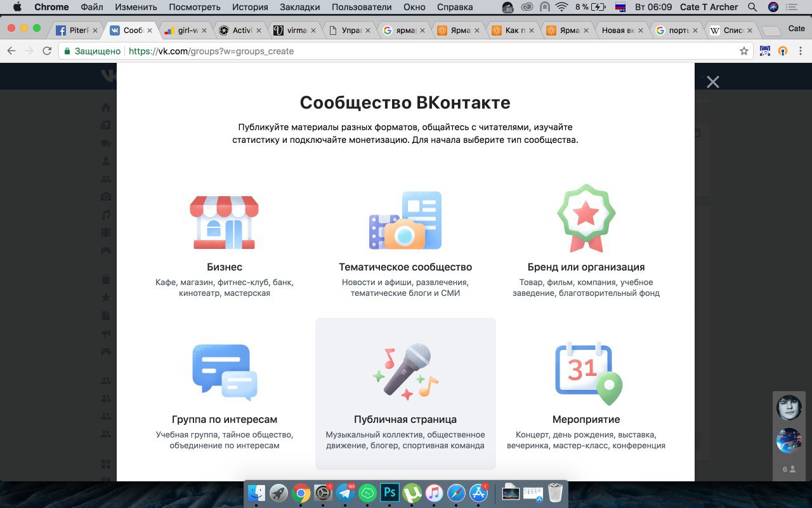Switch to the Как п tab
The height and width of the screenshot is (508, 812).
pos(513,30)
